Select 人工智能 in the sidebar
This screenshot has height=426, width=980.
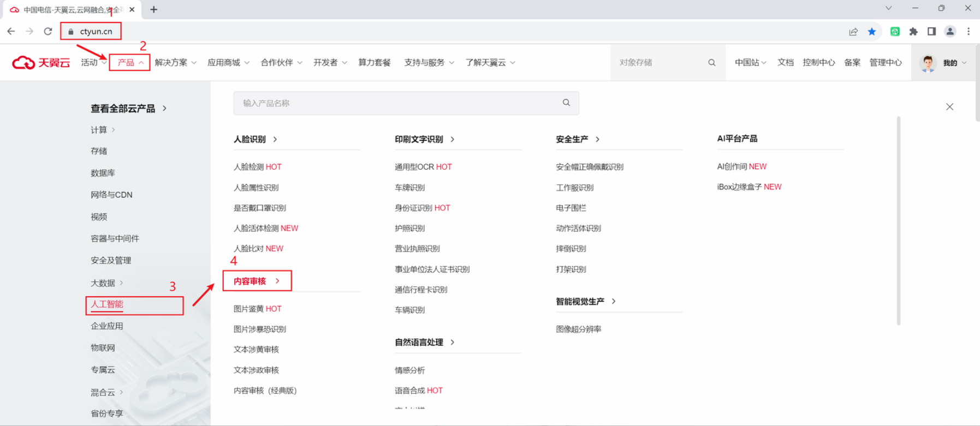[107, 304]
